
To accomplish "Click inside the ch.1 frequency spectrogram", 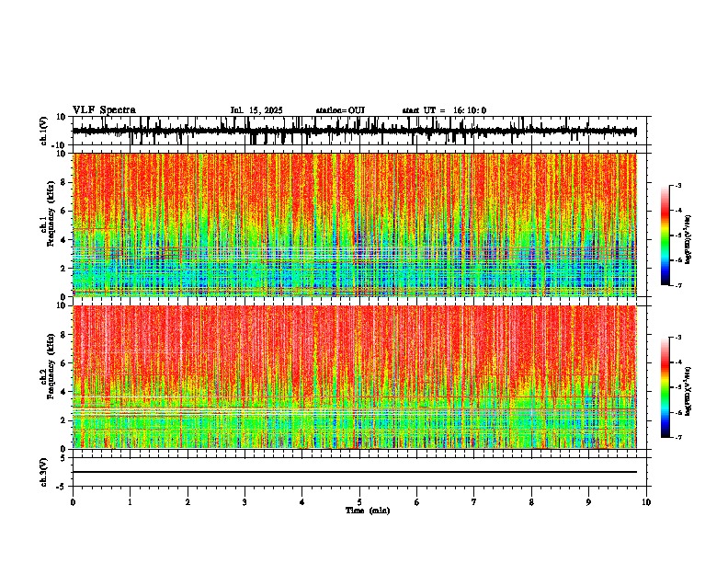I will (354, 224).
